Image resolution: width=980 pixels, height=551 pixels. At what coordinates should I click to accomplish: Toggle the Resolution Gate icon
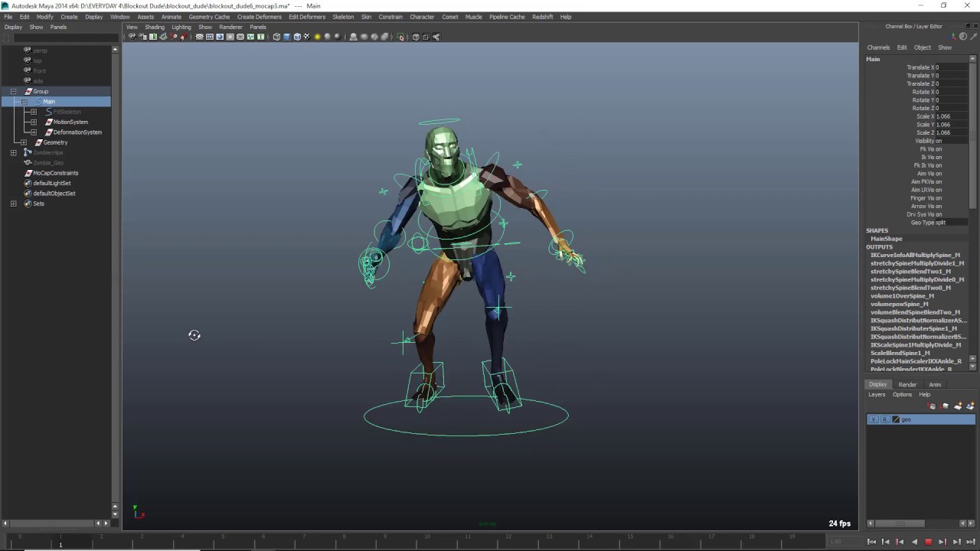pyautogui.click(x=220, y=37)
